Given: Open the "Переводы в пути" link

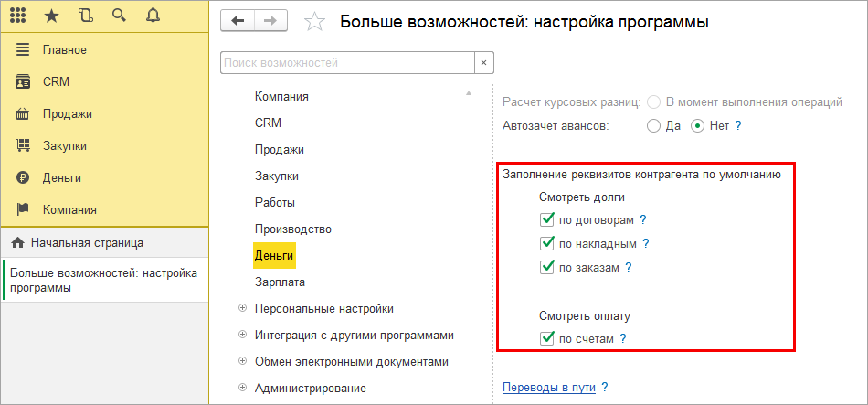Looking at the screenshot, I should point(548,388).
